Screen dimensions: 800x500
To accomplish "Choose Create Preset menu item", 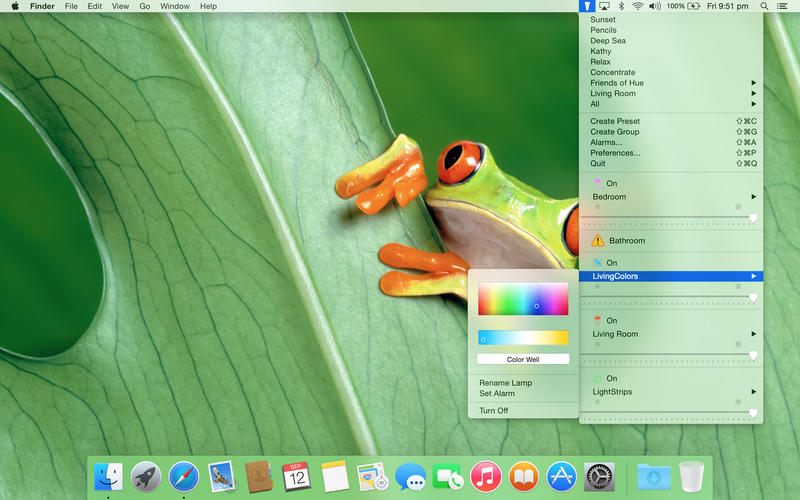I will coord(615,121).
